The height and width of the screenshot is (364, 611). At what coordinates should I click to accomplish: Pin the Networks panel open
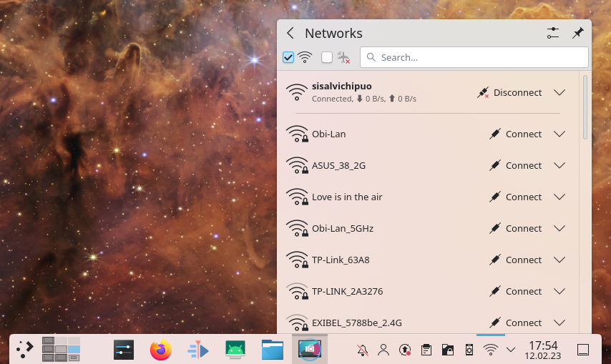click(x=577, y=34)
